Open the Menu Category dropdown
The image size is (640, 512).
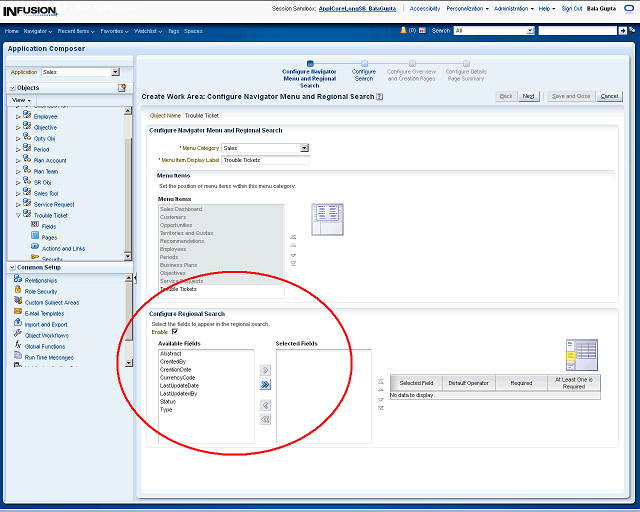click(x=304, y=148)
